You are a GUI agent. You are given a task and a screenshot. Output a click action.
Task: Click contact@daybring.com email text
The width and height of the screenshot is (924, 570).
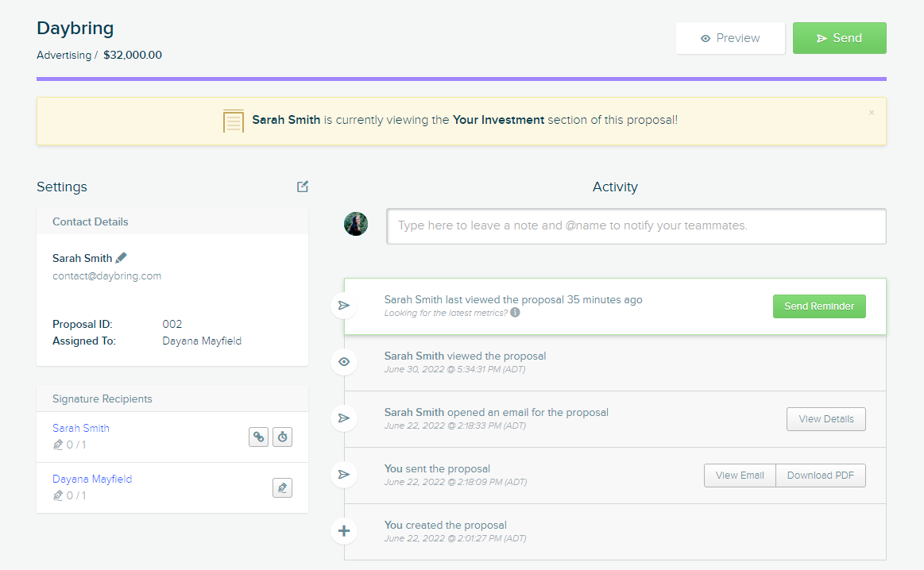point(106,275)
